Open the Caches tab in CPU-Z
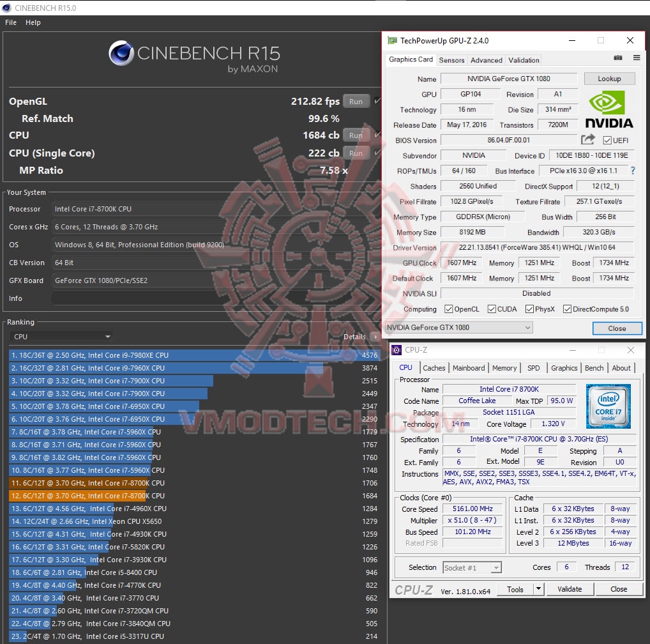Viewport: 650px width, 644px height. (434, 368)
